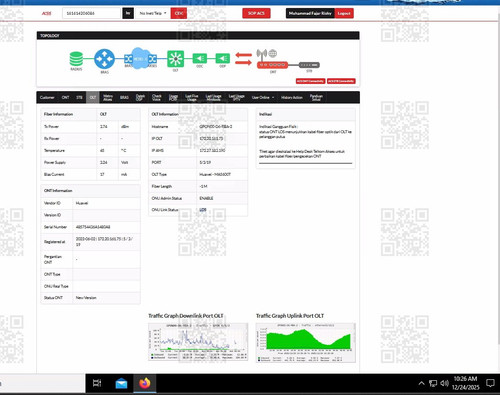Click the network icon in system tray
This screenshot has width=500, height=395.
pyautogui.click(x=433, y=383)
